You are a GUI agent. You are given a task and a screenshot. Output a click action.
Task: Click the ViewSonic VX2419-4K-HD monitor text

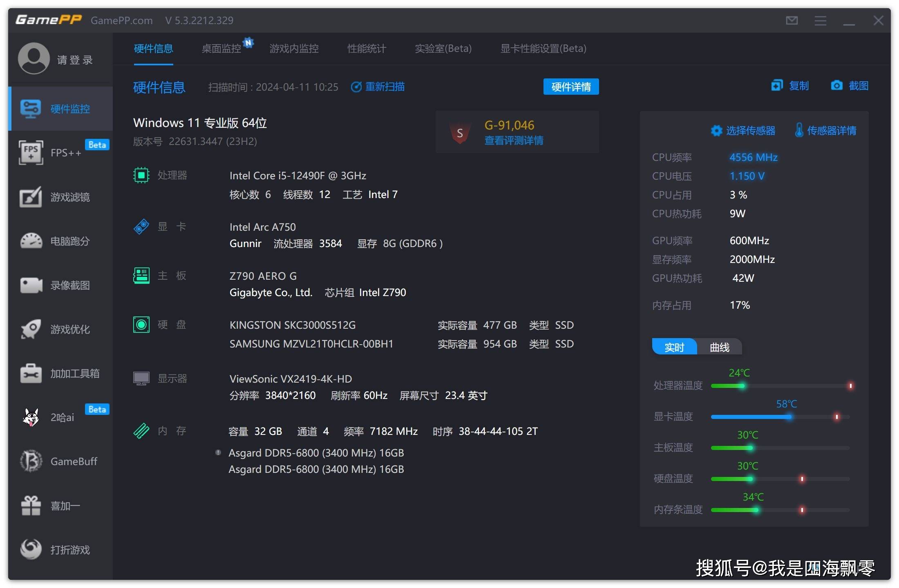291,379
